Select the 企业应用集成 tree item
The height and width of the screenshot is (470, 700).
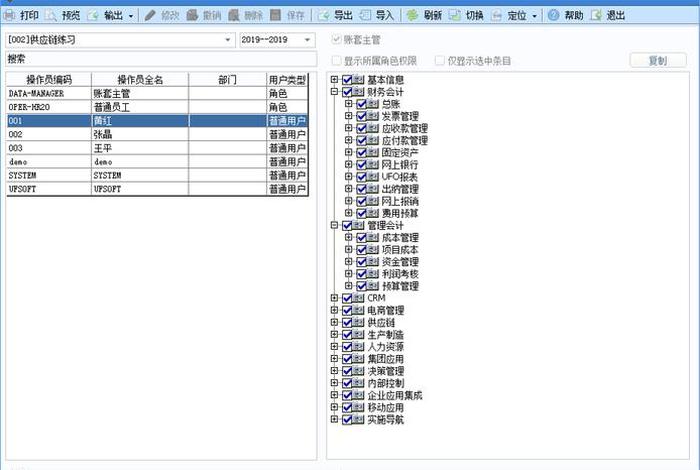pyautogui.click(x=395, y=395)
